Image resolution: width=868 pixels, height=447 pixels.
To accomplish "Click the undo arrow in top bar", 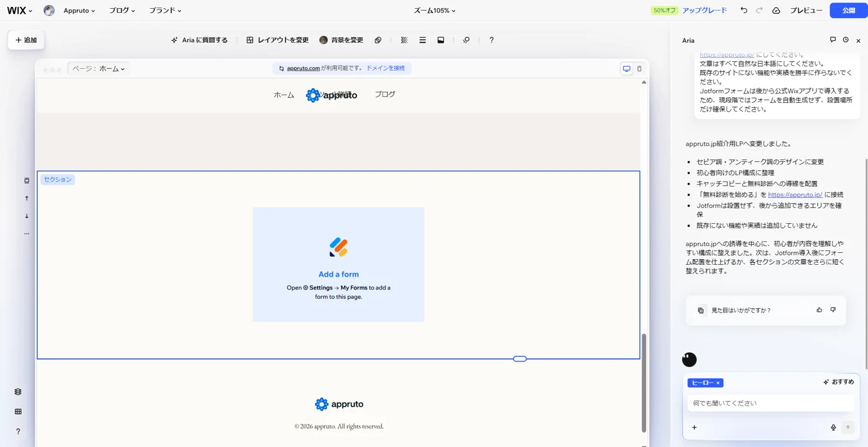I will click(744, 11).
